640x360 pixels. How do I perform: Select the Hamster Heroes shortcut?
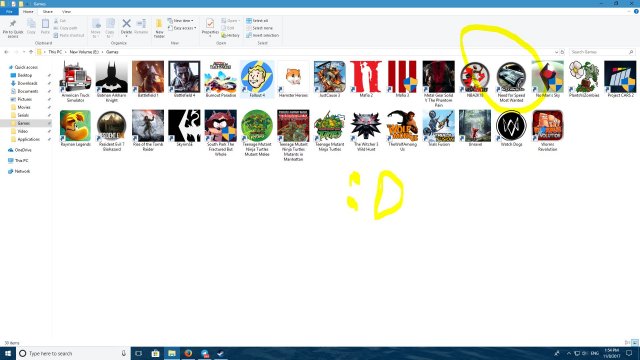click(x=293, y=79)
